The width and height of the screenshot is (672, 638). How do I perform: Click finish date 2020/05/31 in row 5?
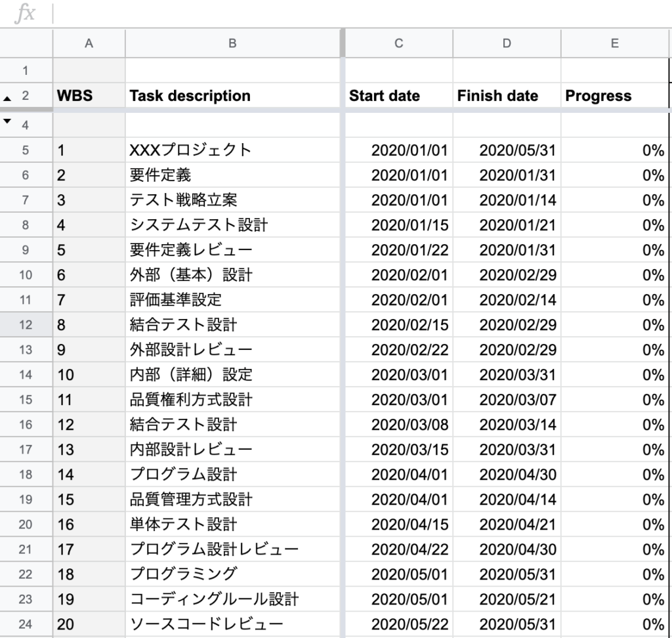[507, 150]
